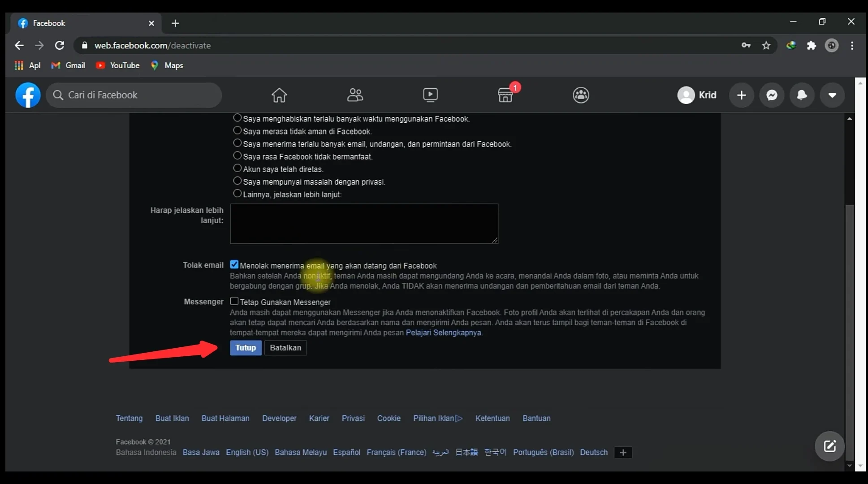Image resolution: width=868 pixels, height=484 pixels.
Task: Open the Tentang footer link
Action: click(x=129, y=418)
